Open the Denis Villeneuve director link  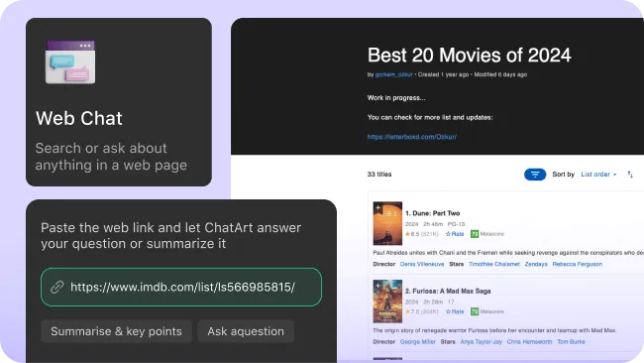pyautogui.click(x=422, y=264)
